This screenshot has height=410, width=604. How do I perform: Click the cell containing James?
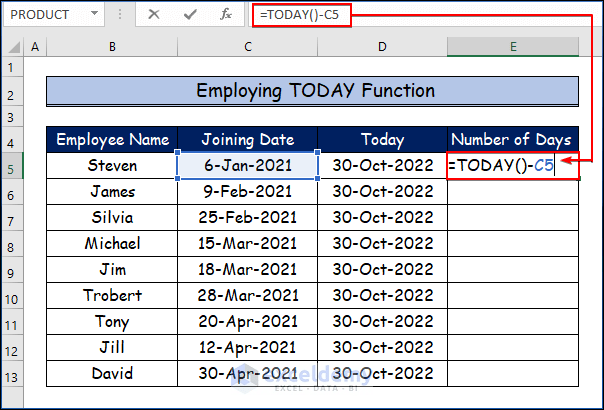pyautogui.click(x=112, y=192)
